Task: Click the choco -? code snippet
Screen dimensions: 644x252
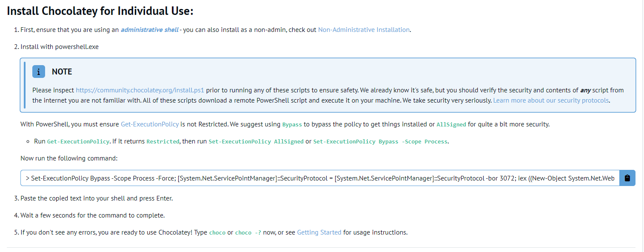Action: point(248,233)
